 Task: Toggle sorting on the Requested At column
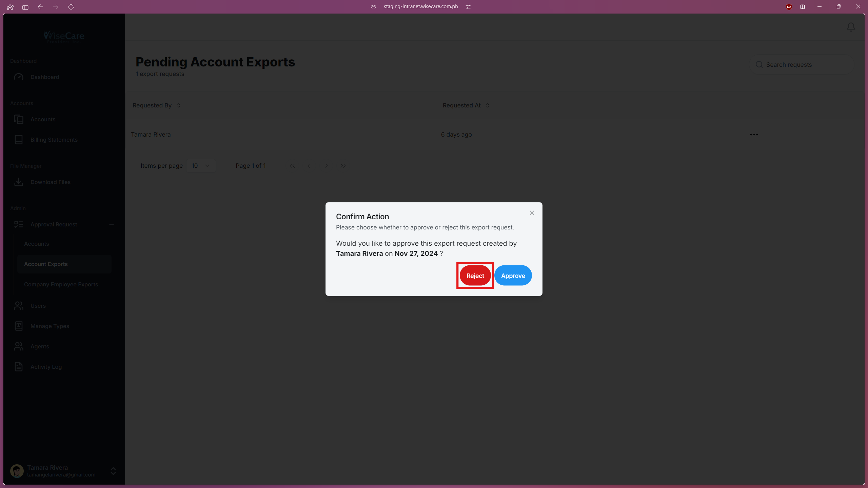point(488,105)
